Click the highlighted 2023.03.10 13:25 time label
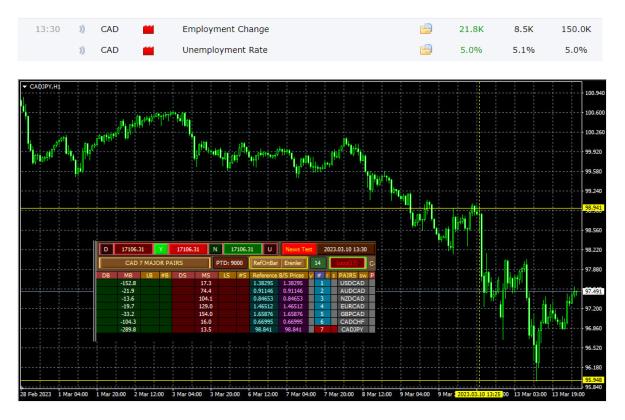Image resolution: width=625 pixels, height=420 pixels. pos(479,394)
